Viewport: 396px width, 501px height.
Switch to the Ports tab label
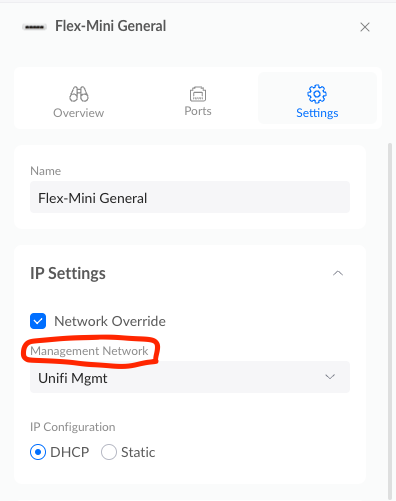tap(198, 111)
